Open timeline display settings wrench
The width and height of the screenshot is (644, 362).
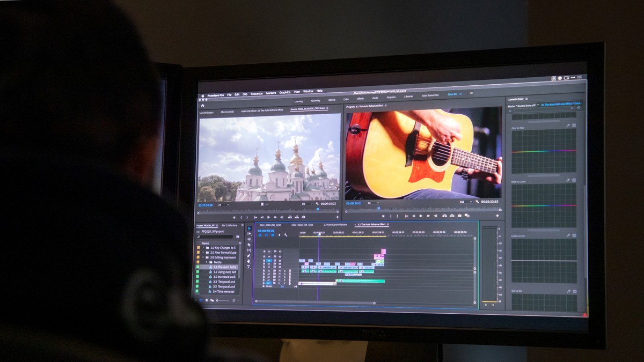[x=286, y=235]
